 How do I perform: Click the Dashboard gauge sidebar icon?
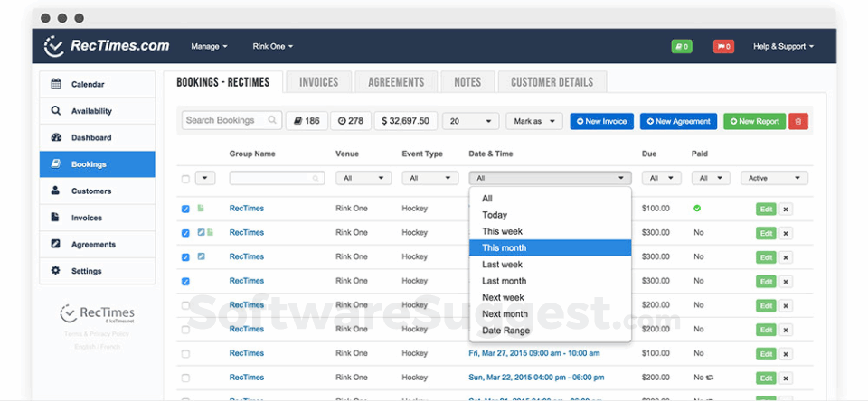55,137
